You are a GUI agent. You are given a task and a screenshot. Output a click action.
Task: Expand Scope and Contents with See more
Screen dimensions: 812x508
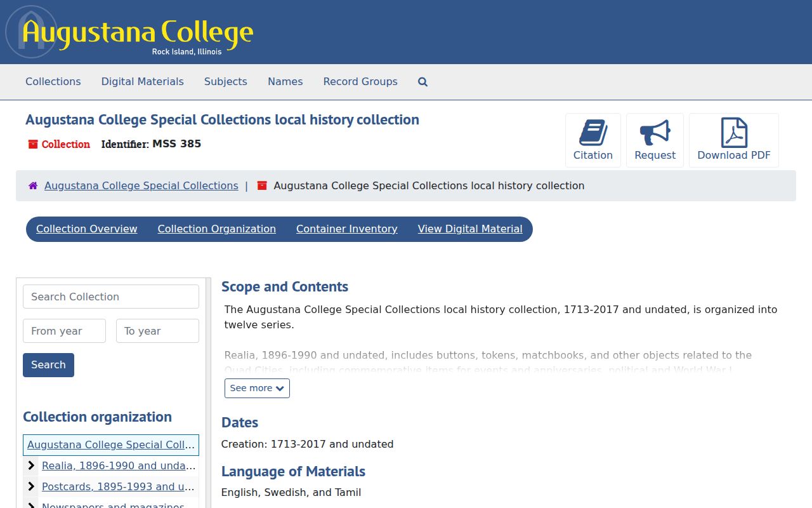pos(257,388)
